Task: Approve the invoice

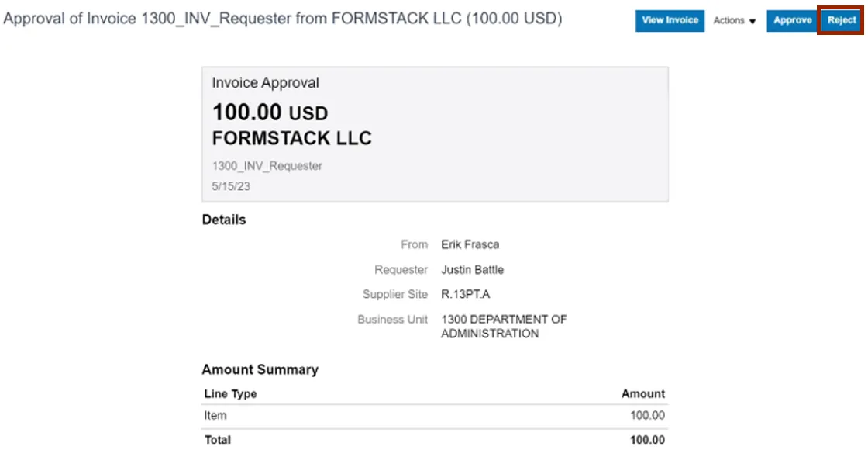Action: click(x=792, y=21)
